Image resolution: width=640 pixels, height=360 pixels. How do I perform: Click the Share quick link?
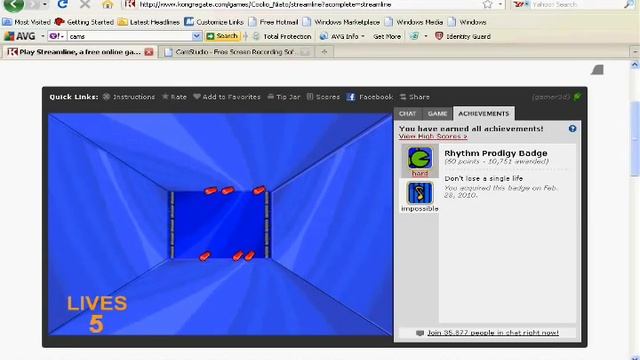415,97
